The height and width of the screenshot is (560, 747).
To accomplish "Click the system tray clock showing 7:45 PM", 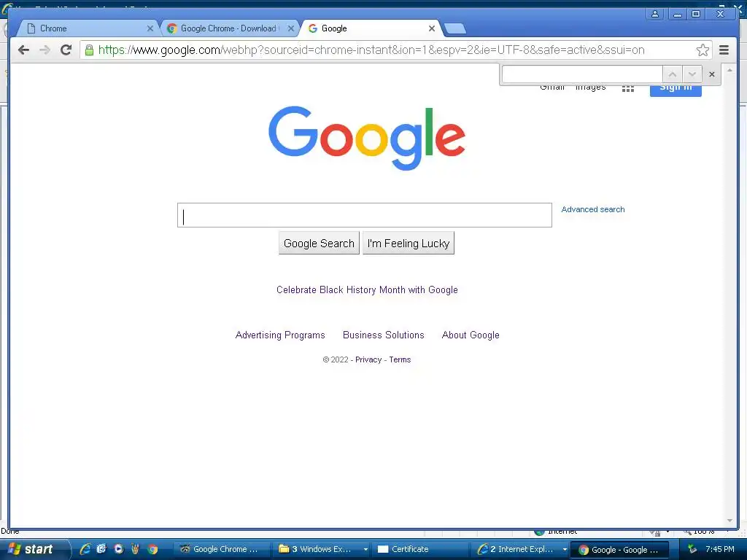I will coord(720,549).
